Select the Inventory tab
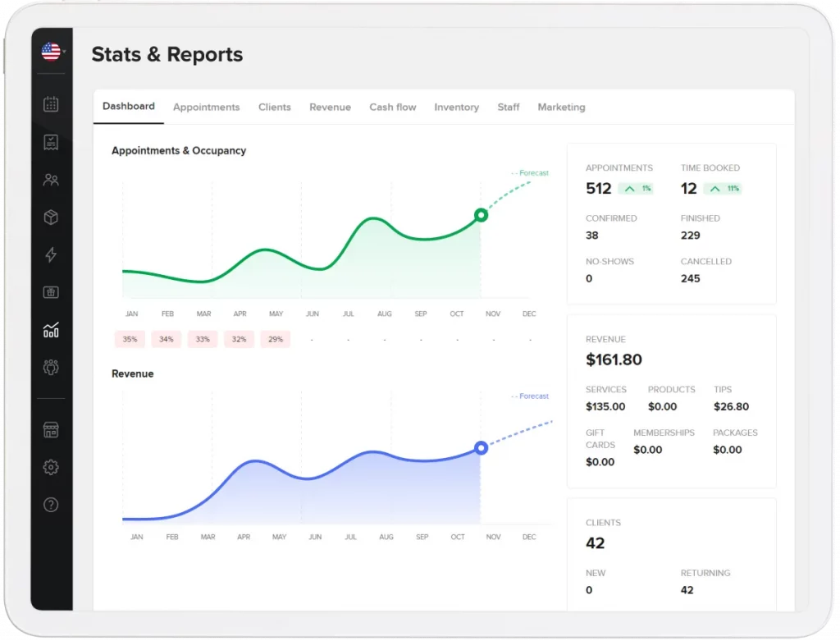This screenshot has height=641, width=840. pyautogui.click(x=457, y=107)
